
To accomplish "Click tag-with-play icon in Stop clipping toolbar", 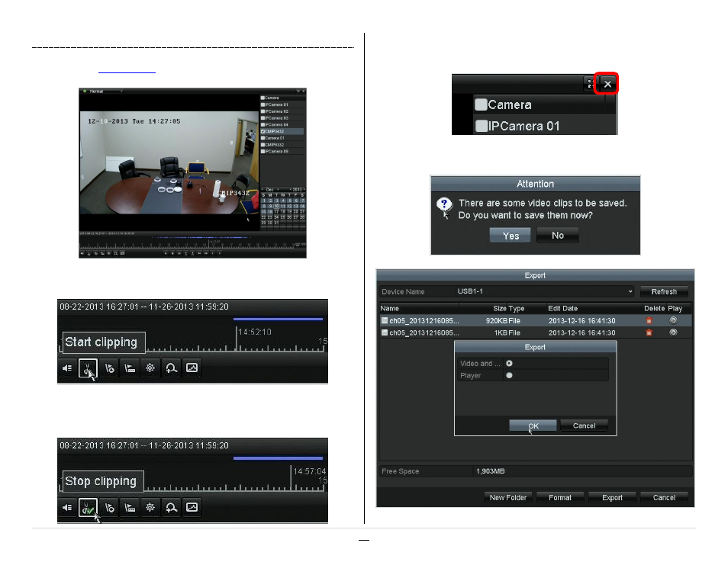I will [x=109, y=507].
